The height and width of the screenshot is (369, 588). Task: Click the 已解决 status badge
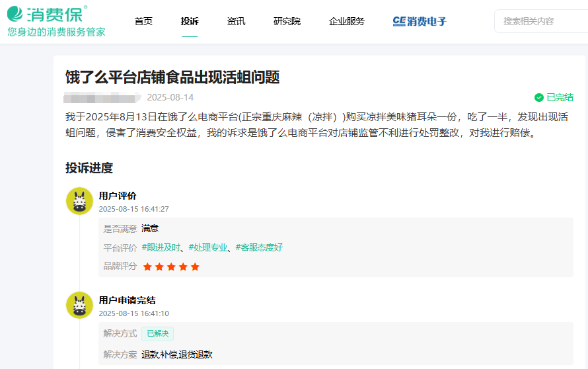(157, 334)
